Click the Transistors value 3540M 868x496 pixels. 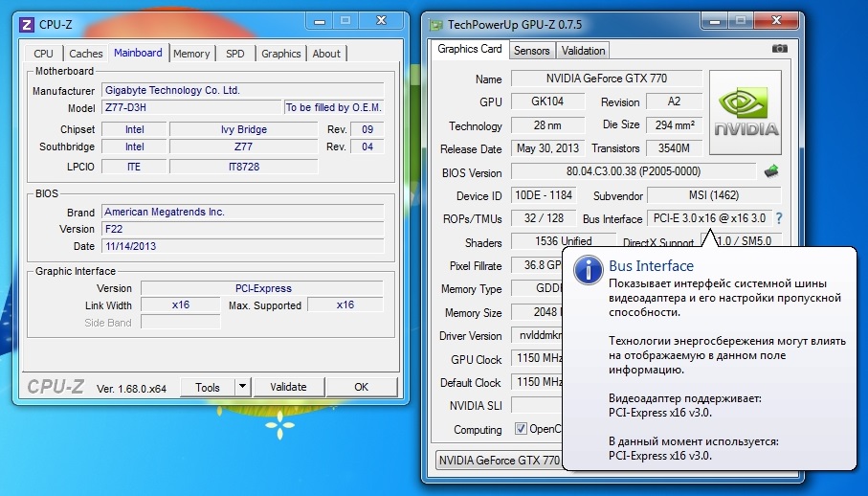point(674,147)
